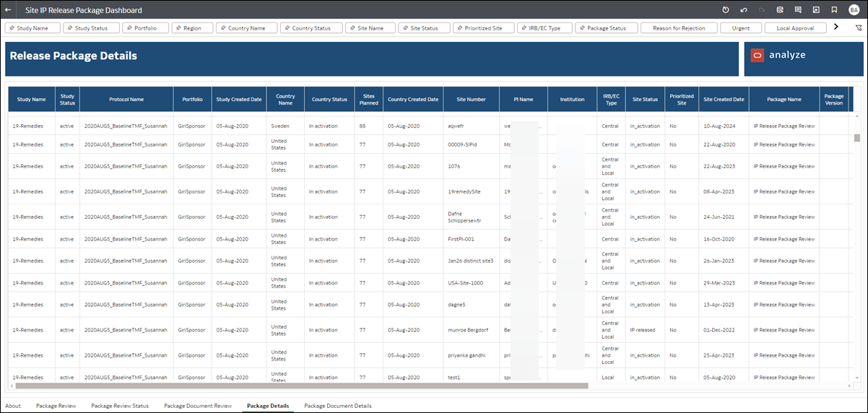
Task: Switch to the Package Review Status tab
Action: coord(120,406)
